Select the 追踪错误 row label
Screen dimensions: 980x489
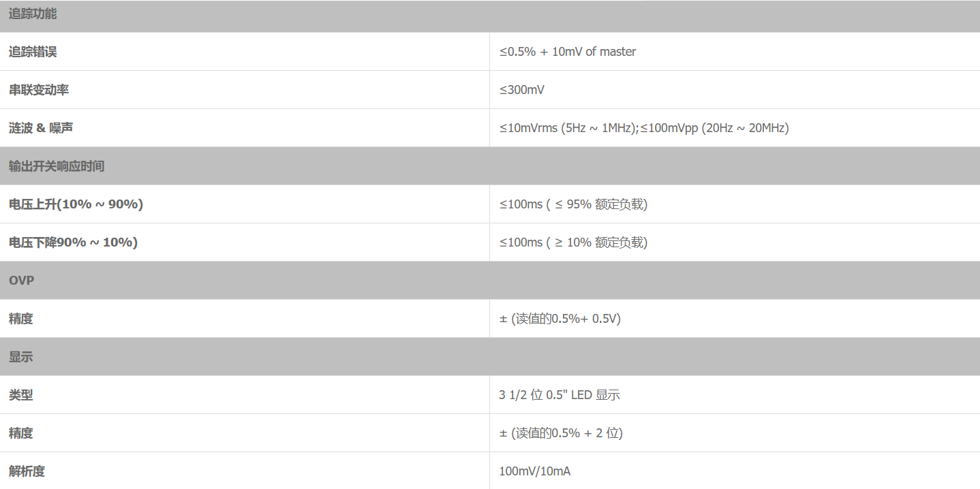point(33,52)
